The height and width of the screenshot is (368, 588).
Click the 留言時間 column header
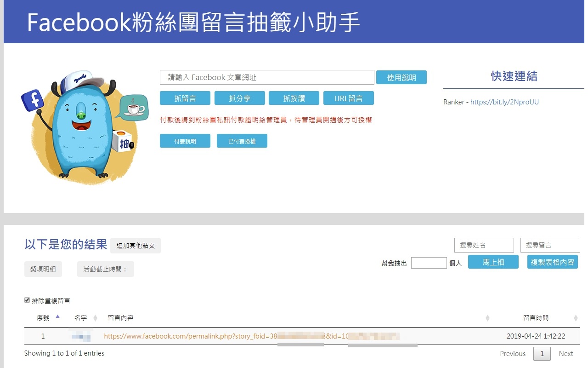point(536,318)
